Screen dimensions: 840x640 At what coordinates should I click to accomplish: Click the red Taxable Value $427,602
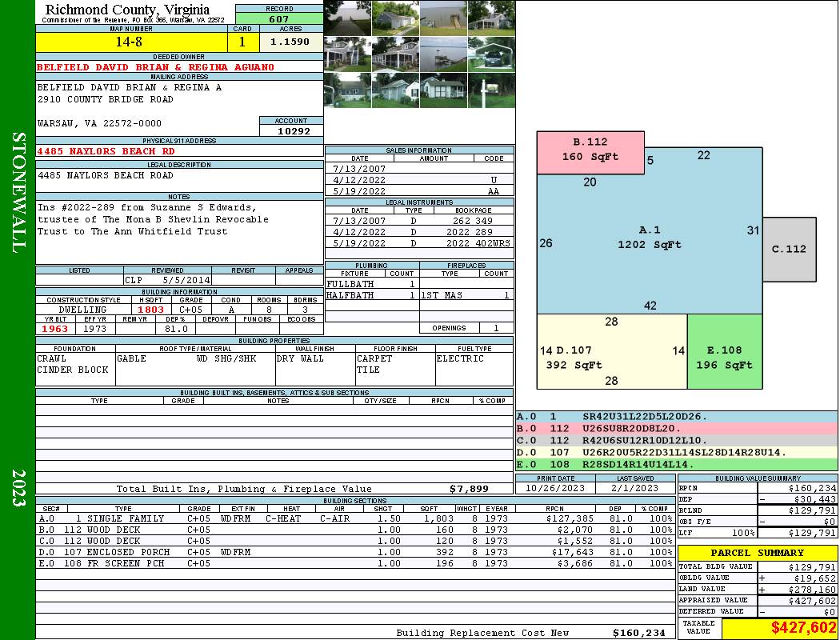tap(802, 627)
